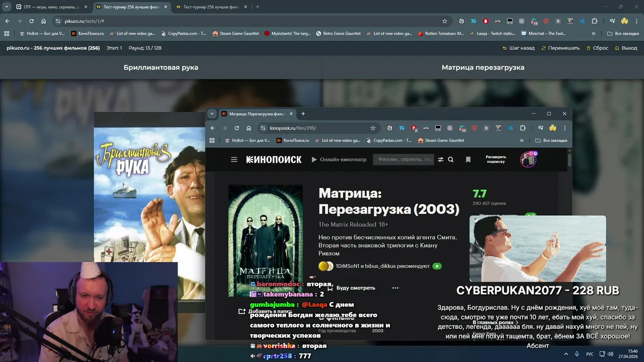
Task: Go back in Kinopoisk window
Action: [x=212, y=128]
